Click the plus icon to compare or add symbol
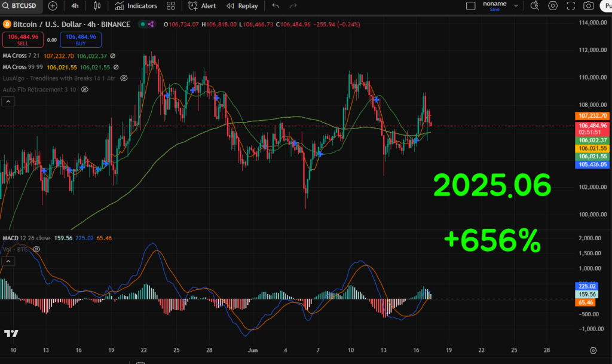This screenshot has width=612, height=364. 53,6
